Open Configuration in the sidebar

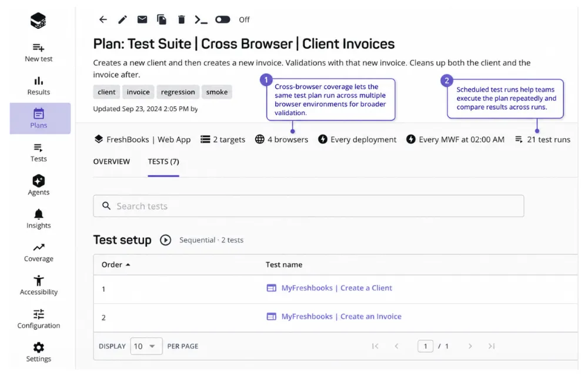[39, 319]
